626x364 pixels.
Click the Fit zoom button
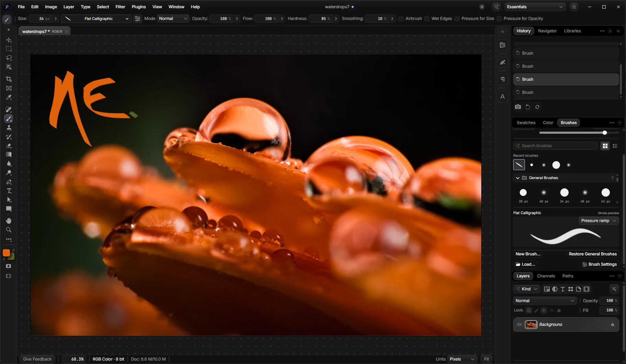tap(486, 359)
